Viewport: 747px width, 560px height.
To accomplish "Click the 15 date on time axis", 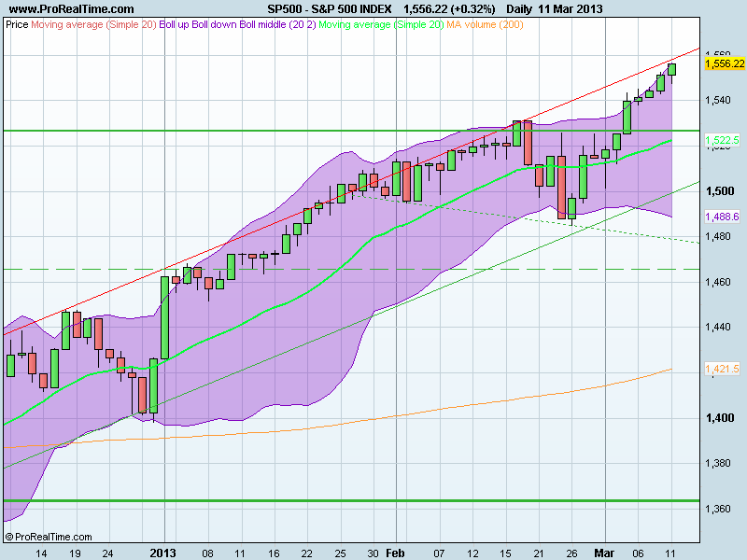I will tap(505, 553).
